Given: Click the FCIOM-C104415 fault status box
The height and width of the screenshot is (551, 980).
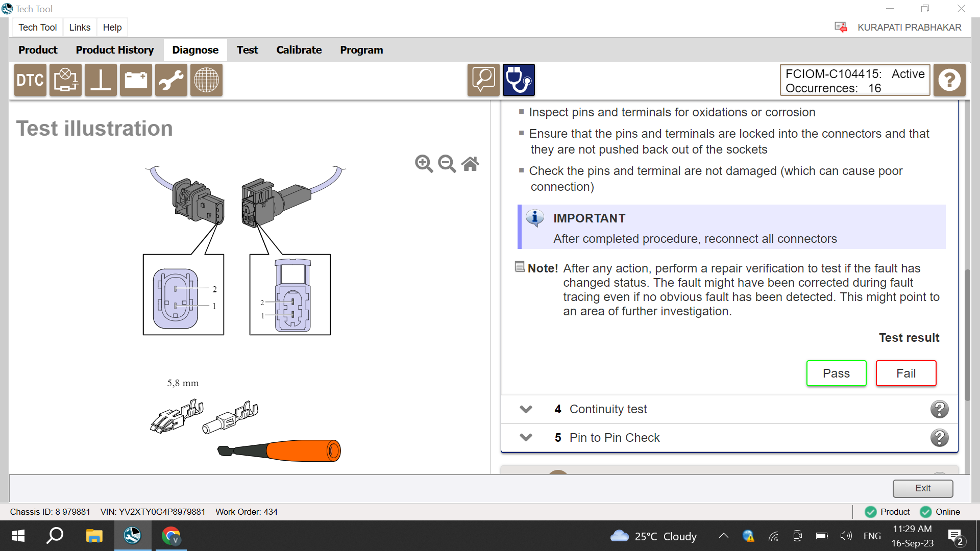Looking at the screenshot, I should pyautogui.click(x=855, y=80).
